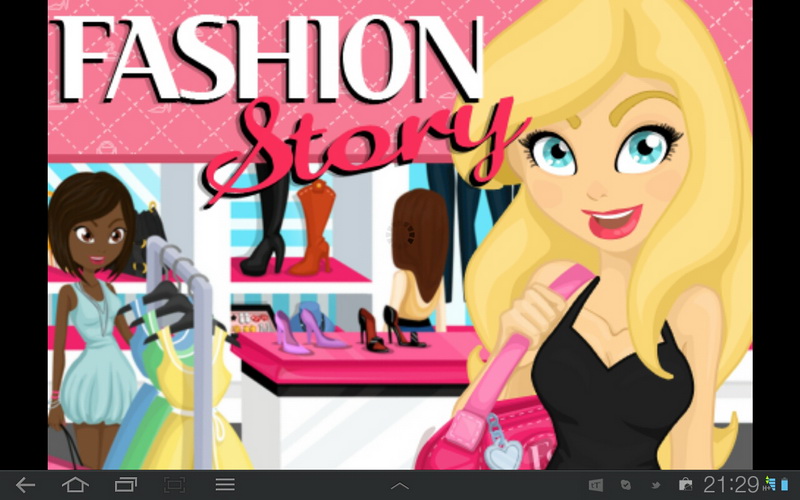
Task: Tap the Fashion Story splash screen image
Action: coord(400,235)
